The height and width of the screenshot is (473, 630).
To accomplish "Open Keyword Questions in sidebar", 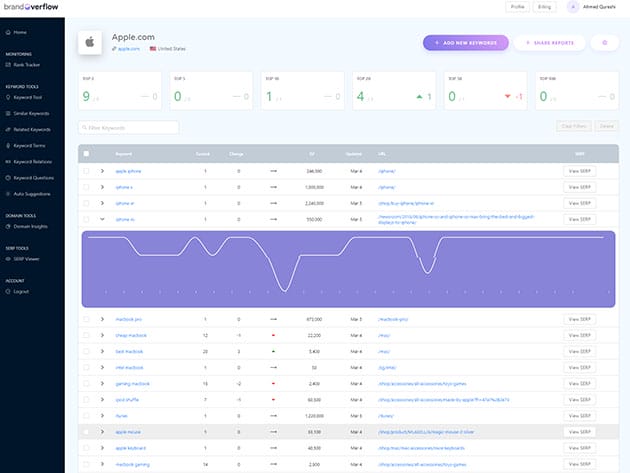I will (34, 177).
